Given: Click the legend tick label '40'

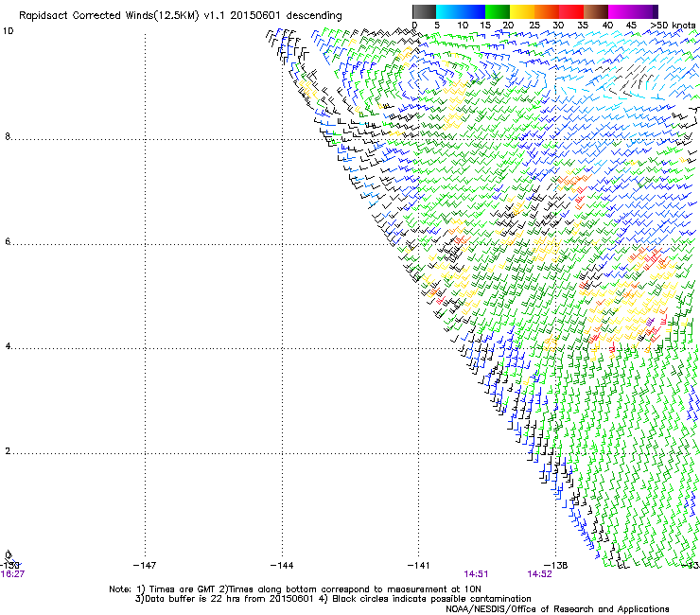Looking at the screenshot, I should [x=607, y=26].
